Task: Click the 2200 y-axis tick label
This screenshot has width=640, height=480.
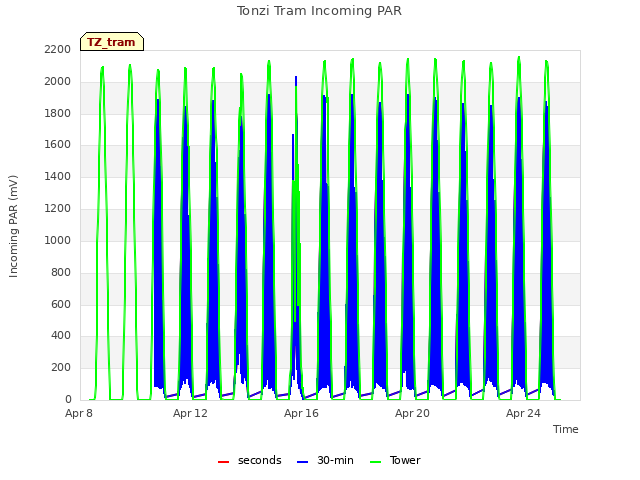Action: click(x=58, y=49)
